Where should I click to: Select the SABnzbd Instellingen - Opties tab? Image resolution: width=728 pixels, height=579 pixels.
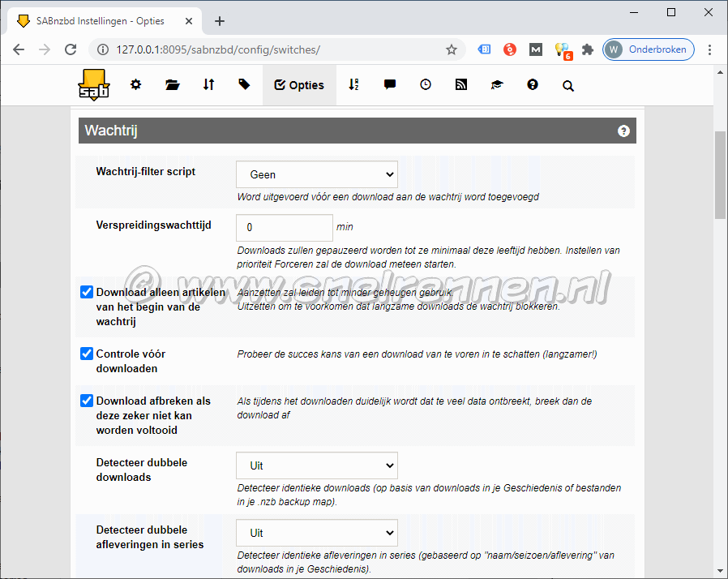(x=105, y=21)
